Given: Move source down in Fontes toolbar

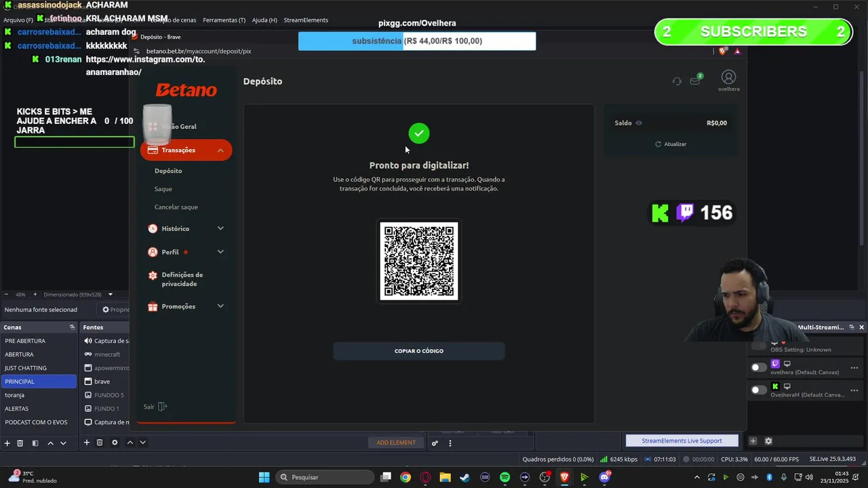Looking at the screenshot, I should point(142,443).
